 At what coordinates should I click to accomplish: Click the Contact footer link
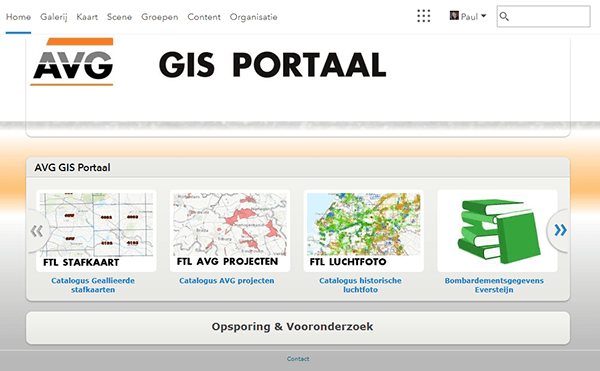click(298, 359)
